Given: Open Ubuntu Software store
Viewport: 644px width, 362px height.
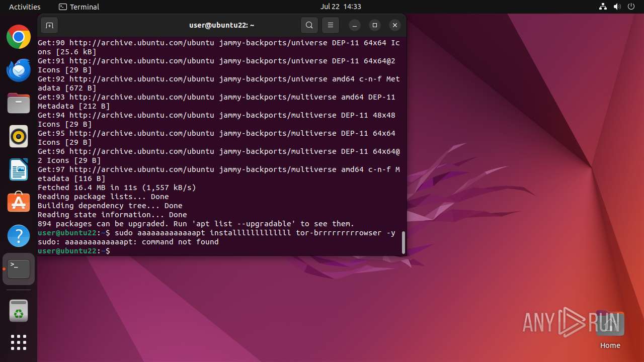Looking at the screenshot, I should coord(19,203).
